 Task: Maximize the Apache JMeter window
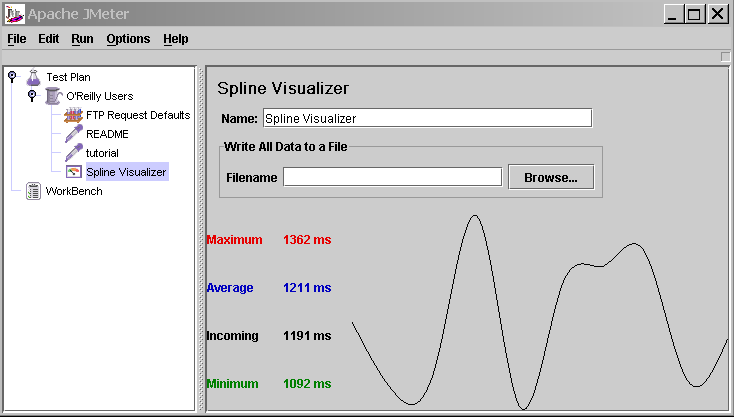[x=696, y=14]
